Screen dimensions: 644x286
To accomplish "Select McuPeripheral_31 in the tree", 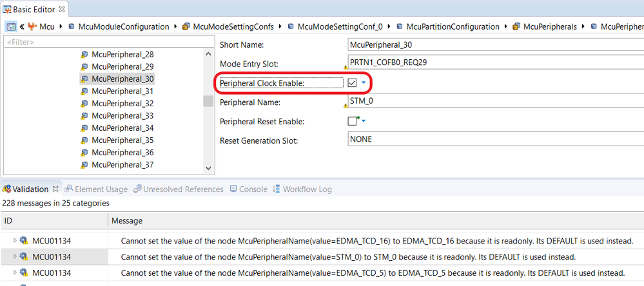I will click(122, 91).
